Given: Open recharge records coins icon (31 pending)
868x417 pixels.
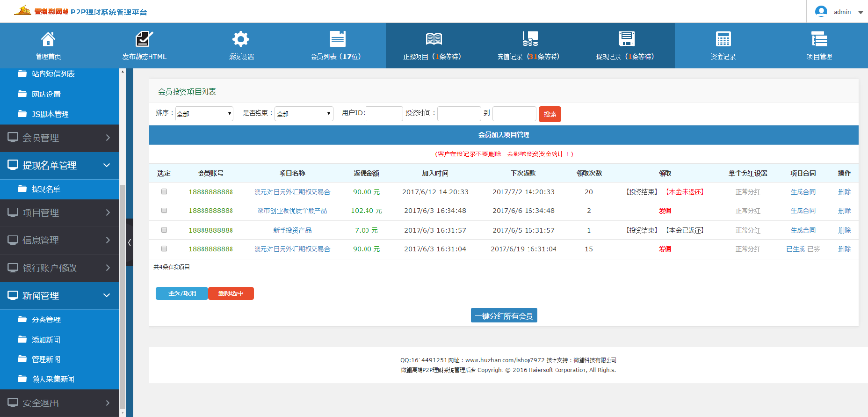Looking at the screenshot, I should 529,39.
